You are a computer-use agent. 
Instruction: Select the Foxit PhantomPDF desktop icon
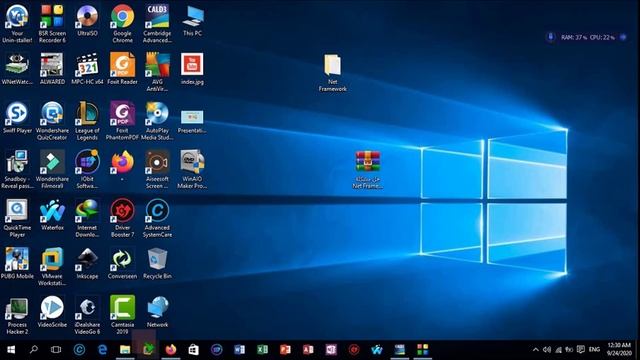[x=122, y=120]
